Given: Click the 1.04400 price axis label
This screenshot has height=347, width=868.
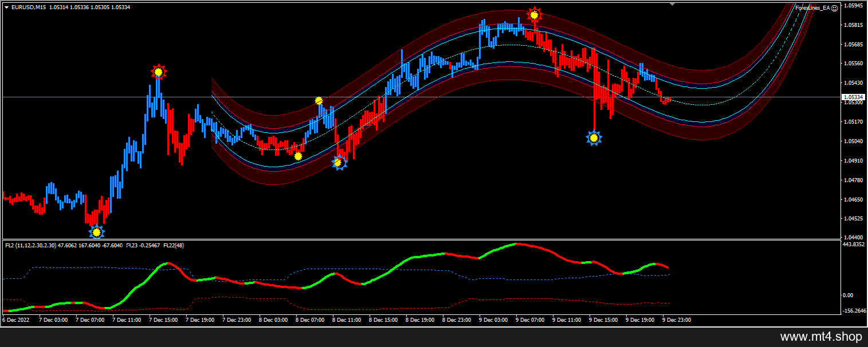Looking at the screenshot, I should tap(853, 237).
